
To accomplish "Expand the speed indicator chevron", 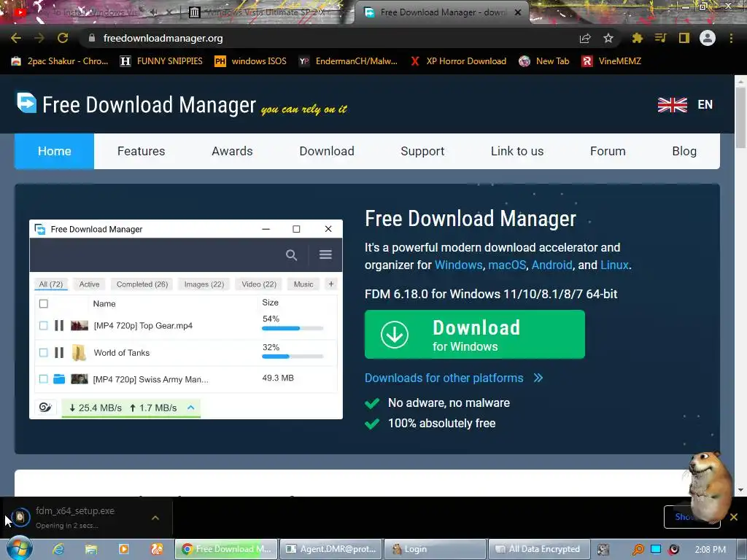I will (x=190, y=408).
